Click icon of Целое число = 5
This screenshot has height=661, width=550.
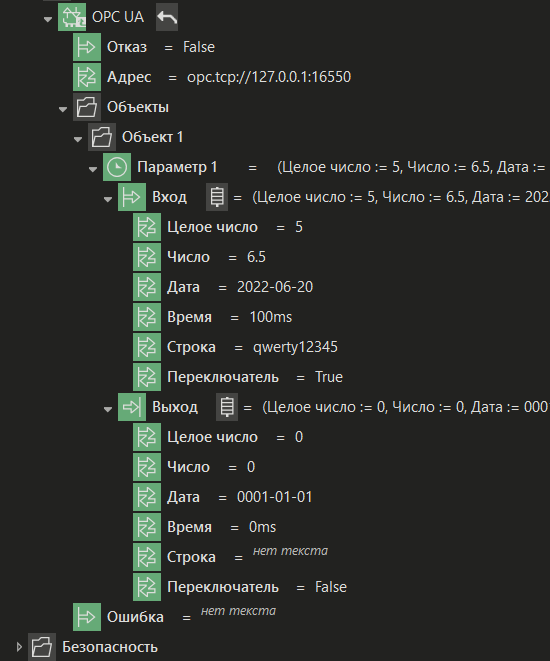147,227
